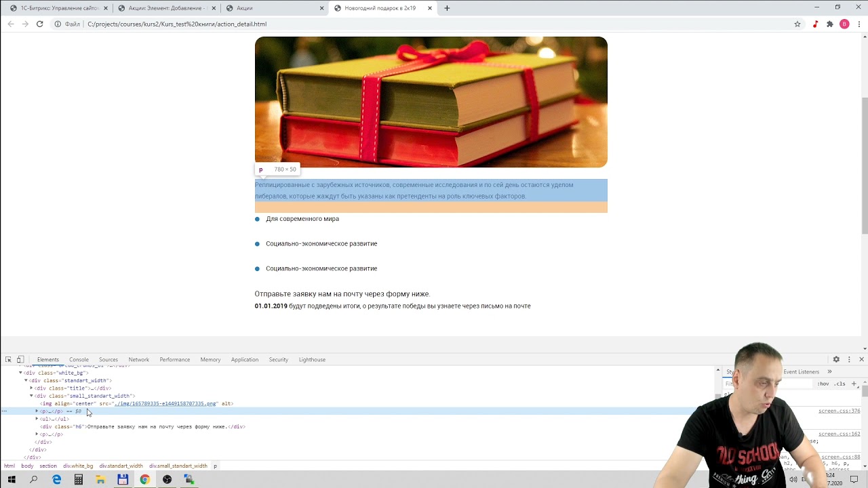Toggle the .cls class editor
Image resolution: width=868 pixels, height=488 pixels.
point(840,384)
